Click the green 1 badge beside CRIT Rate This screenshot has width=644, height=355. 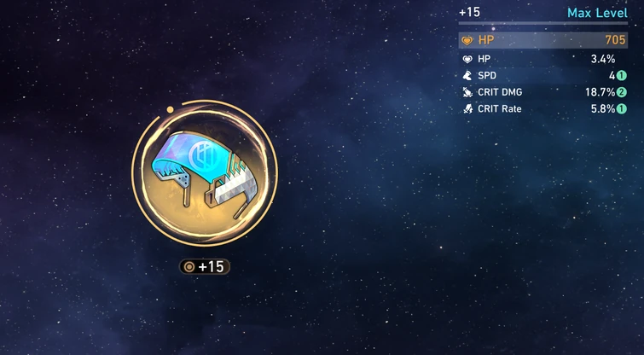click(622, 109)
